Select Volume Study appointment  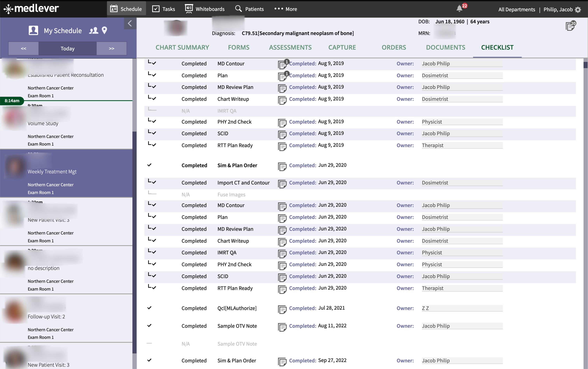pyautogui.click(x=66, y=125)
